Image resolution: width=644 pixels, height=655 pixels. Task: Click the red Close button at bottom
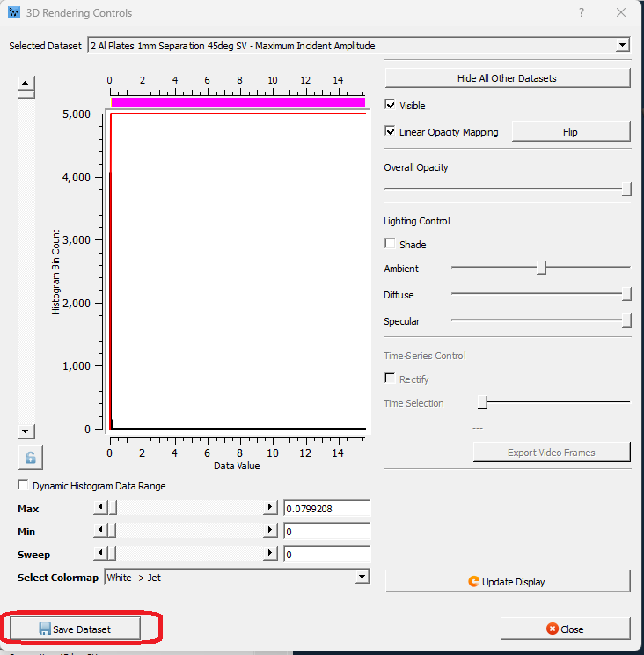565,629
